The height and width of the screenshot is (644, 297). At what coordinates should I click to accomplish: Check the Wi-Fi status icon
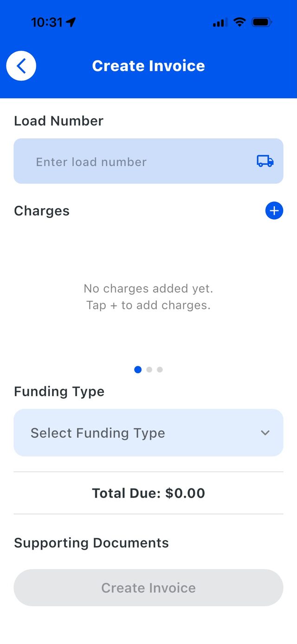click(x=239, y=22)
